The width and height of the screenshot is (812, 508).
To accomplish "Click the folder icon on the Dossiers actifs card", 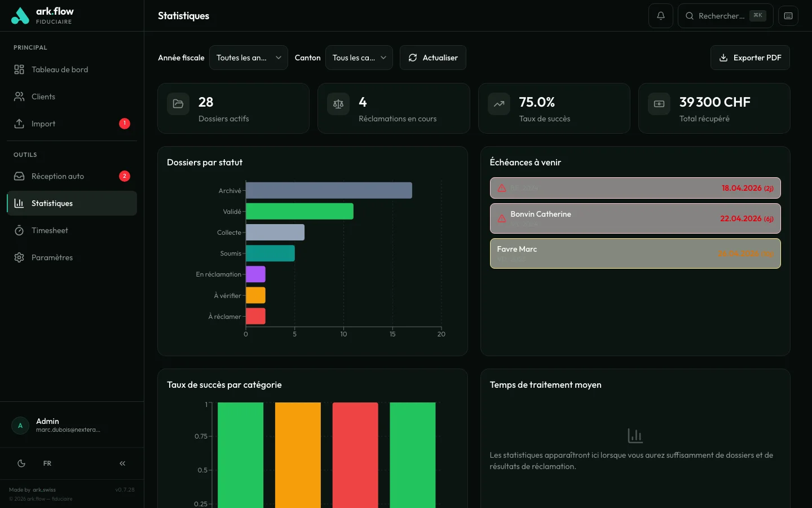I will tap(178, 104).
